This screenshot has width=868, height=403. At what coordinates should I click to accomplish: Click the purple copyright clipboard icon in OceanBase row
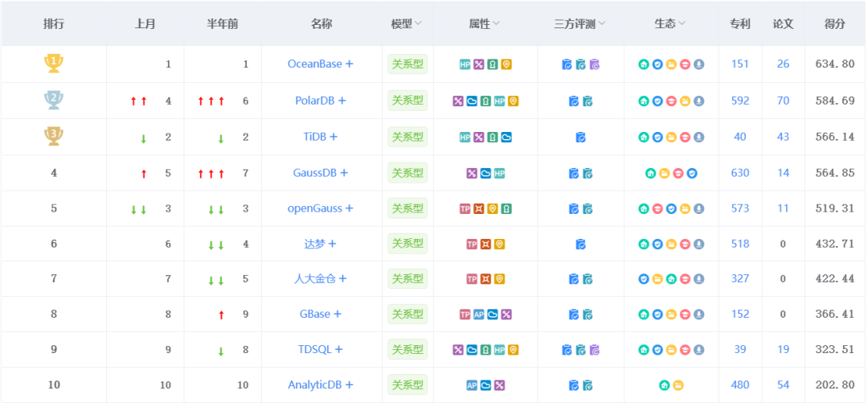[595, 64]
